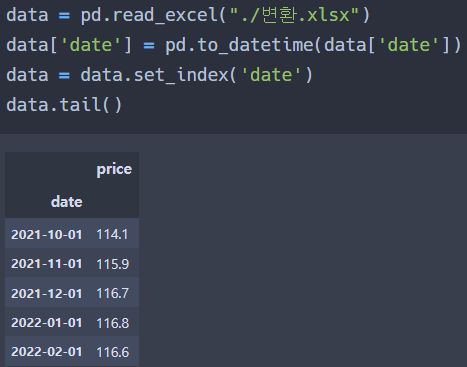Screen dimensions: 467x367
Task: Select index cell 2022-02-01
Action: tap(47, 352)
